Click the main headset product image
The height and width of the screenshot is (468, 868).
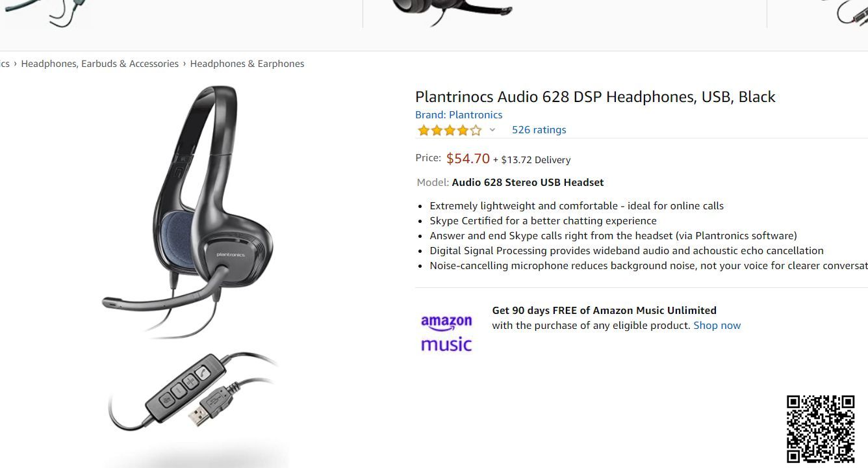coord(188,211)
